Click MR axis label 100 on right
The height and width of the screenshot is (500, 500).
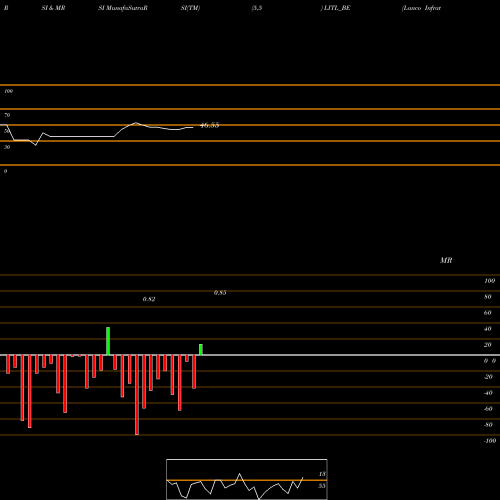point(489,281)
